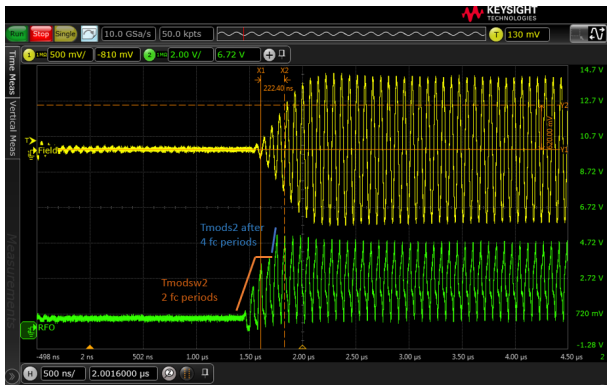Click the Single acquisition button
This screenshot has width=612, height=389.
pyautogui.click(x=65, y=34)
